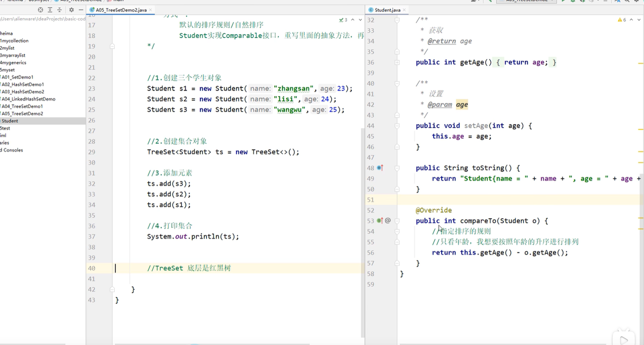Select the heima item in project tree
The height and width of the screenshot is (345, 644).
[7, 34]
